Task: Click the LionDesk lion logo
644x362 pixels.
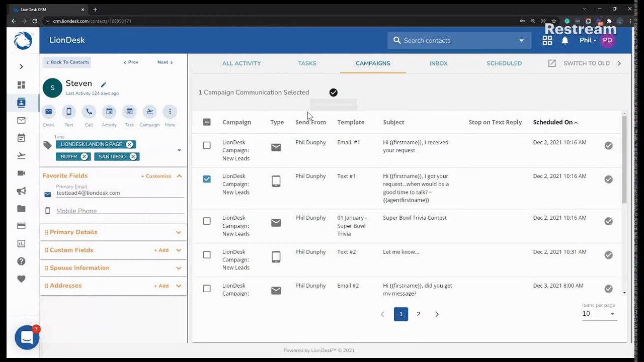Action: click(x=23, y=41)
